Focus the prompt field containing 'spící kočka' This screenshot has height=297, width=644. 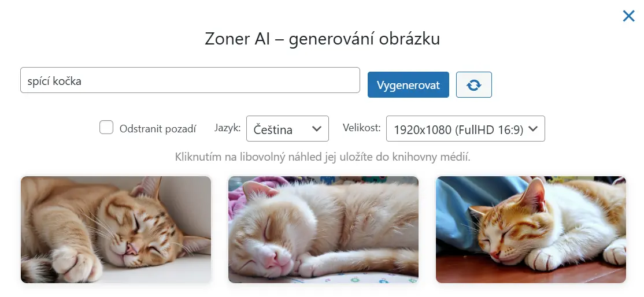[x=190, y=80]
